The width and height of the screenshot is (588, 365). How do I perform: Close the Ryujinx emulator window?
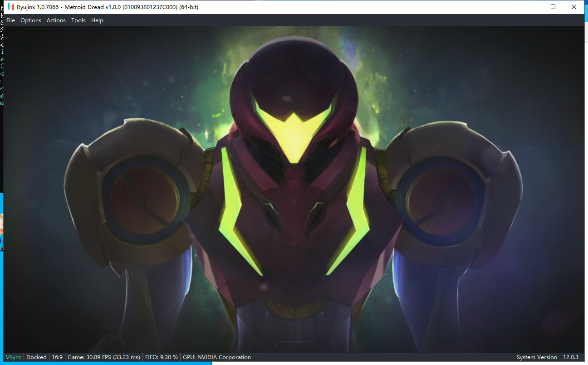point(574,7)
